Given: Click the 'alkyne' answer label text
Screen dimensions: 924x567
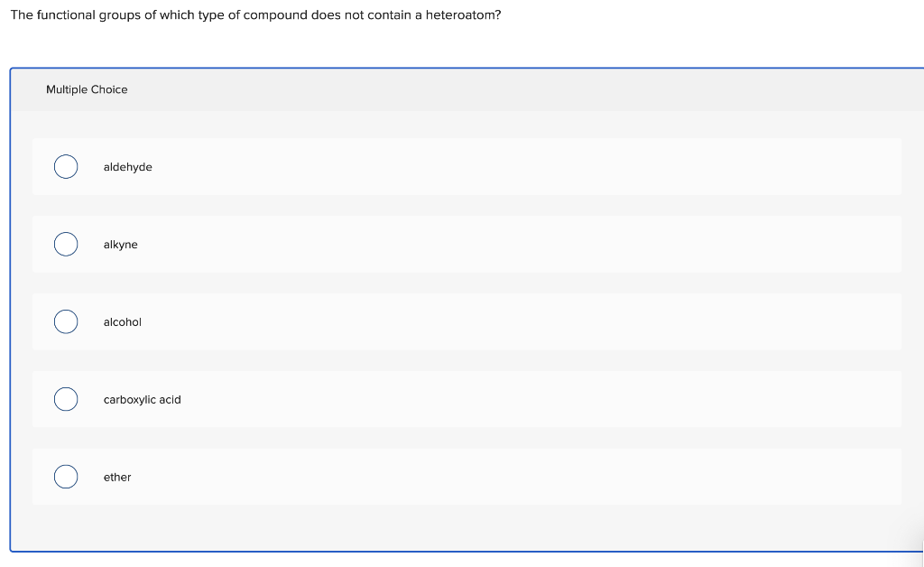Looking at the screenshot, I should [x=121, y=245].
